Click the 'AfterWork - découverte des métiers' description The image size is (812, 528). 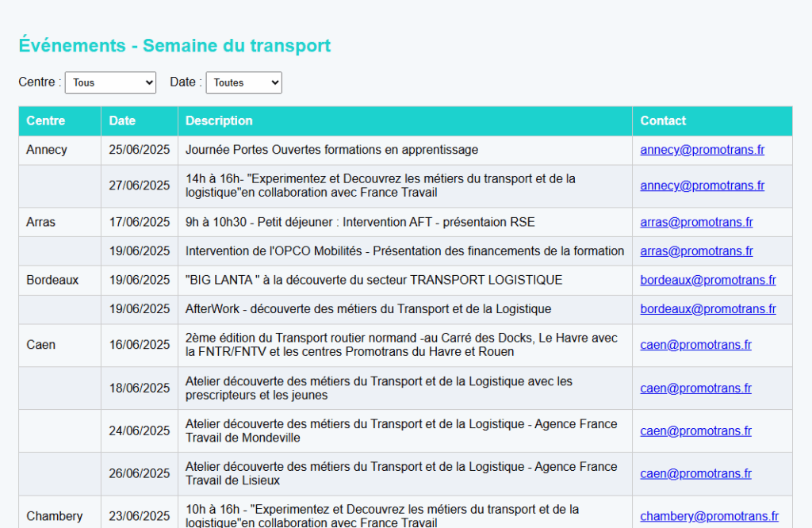368,309
